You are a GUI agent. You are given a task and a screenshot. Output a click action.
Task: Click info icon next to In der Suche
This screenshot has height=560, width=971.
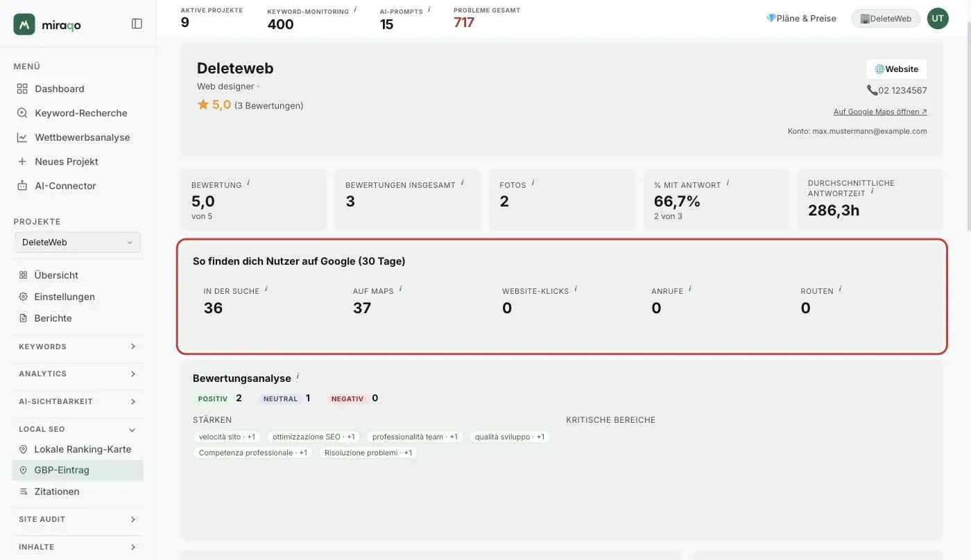coord(266,289)
